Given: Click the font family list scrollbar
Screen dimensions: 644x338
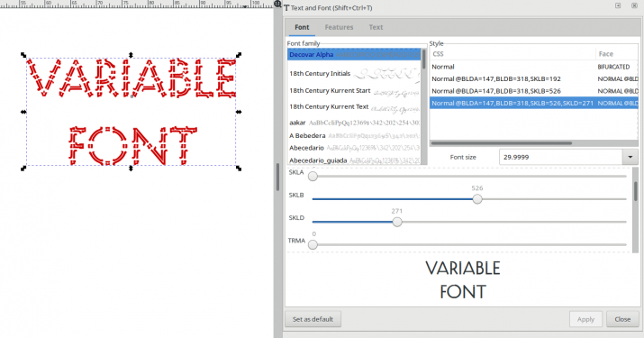Looking at the screenshot, I should tap(424, 59).
